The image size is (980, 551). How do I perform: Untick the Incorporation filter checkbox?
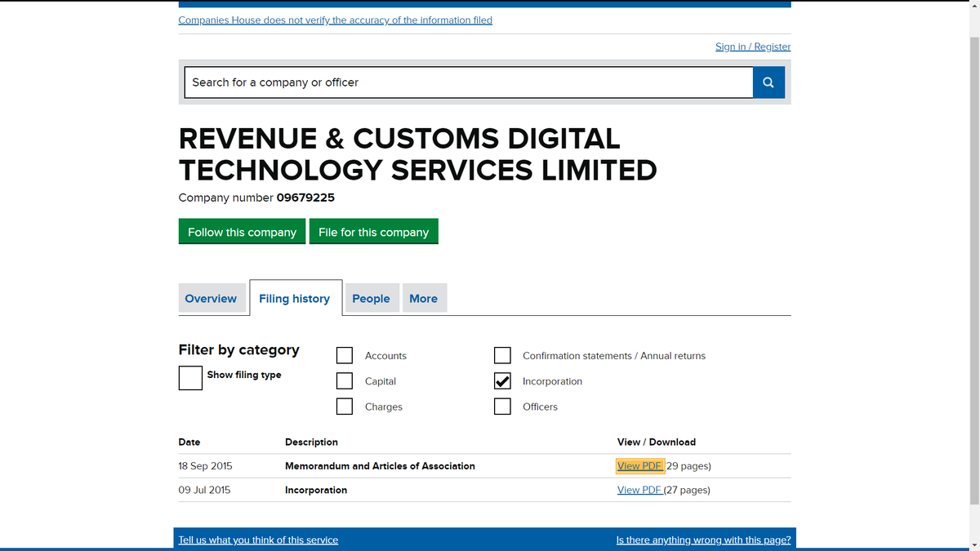(502, 381)
